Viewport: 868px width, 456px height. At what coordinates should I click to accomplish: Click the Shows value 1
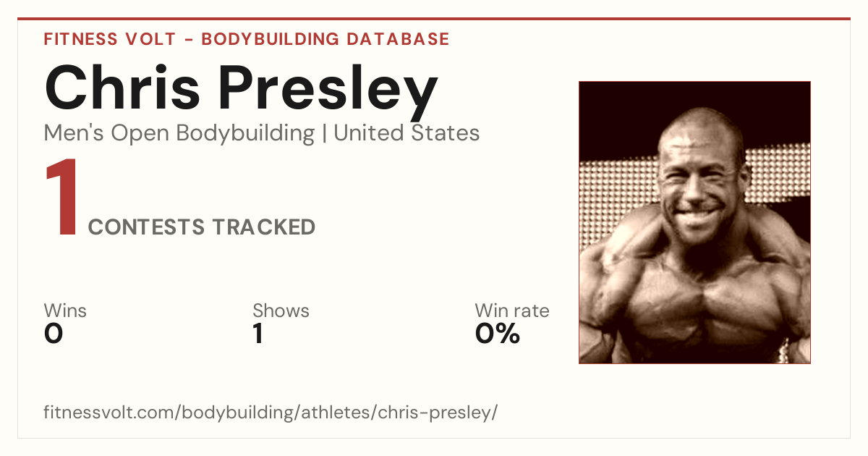coord(258,334)
